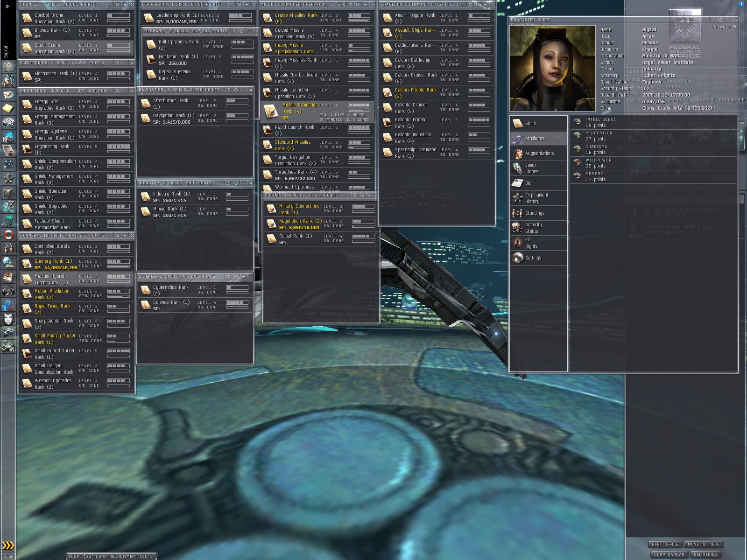747x560 pixels.
Task: Switch to the Skills tab
Action: tap(538, 123)
